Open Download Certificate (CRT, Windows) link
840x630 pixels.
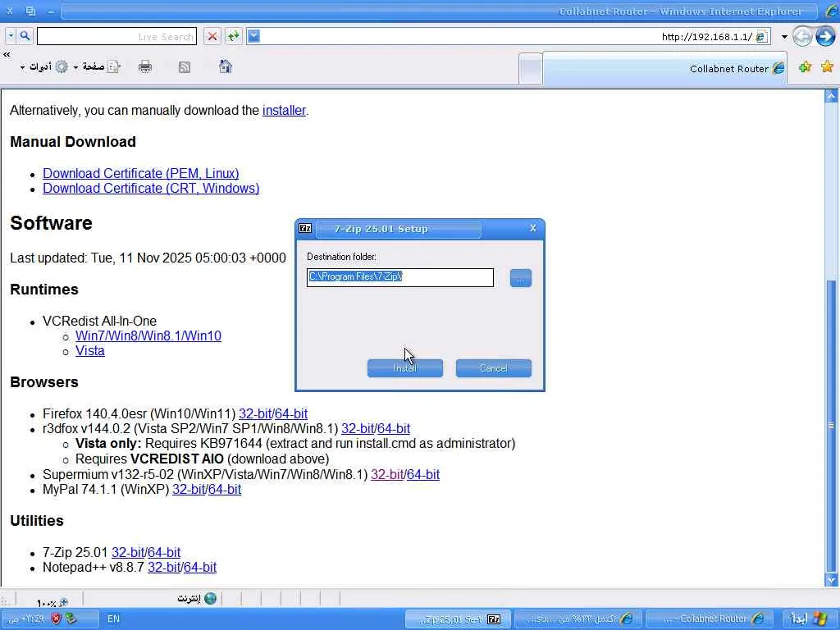pos(151,189)
